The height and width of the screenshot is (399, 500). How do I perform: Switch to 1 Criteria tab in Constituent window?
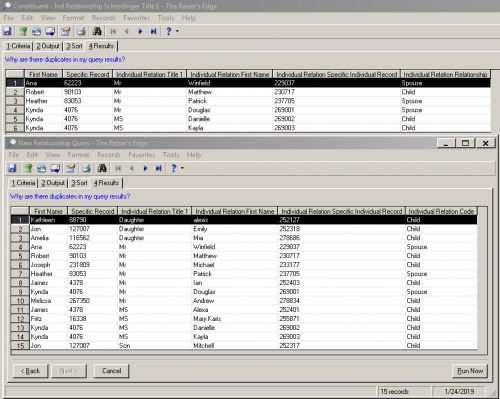tap(18, 46)
